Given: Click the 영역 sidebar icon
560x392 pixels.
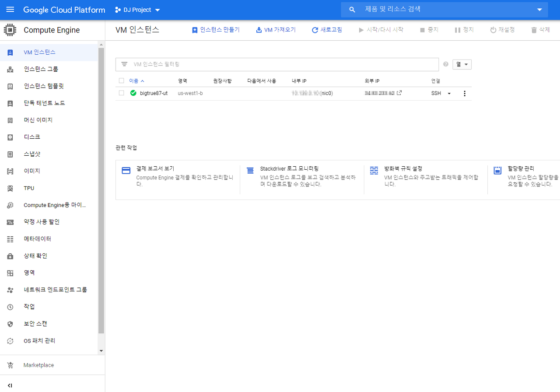Looking at the screenshot, I should tap(10, 273).
